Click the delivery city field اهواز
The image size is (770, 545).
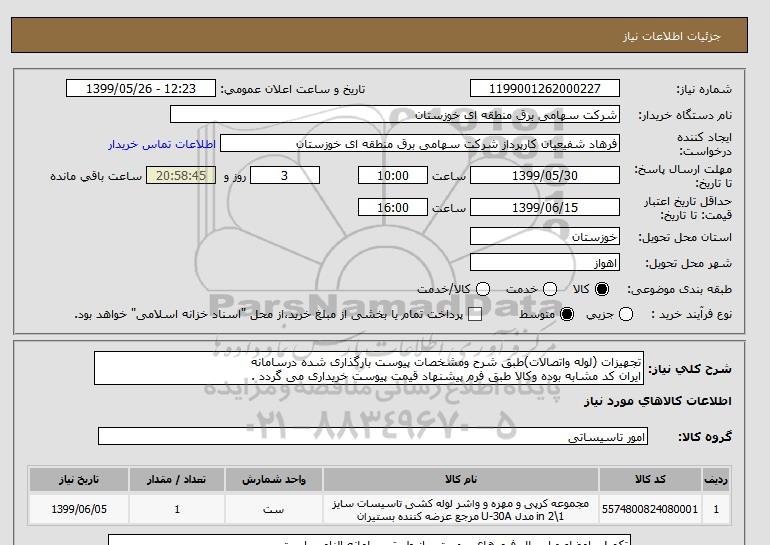click(x=545, y=263)
